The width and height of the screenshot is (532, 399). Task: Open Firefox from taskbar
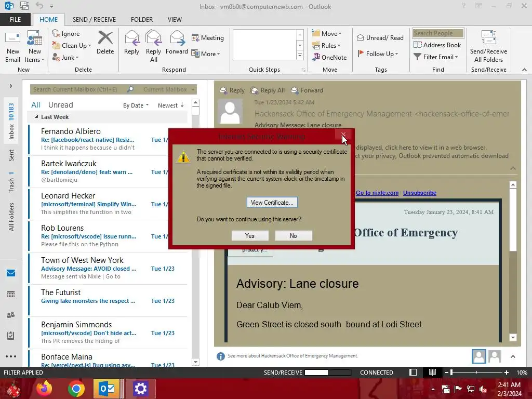point(44,389)
